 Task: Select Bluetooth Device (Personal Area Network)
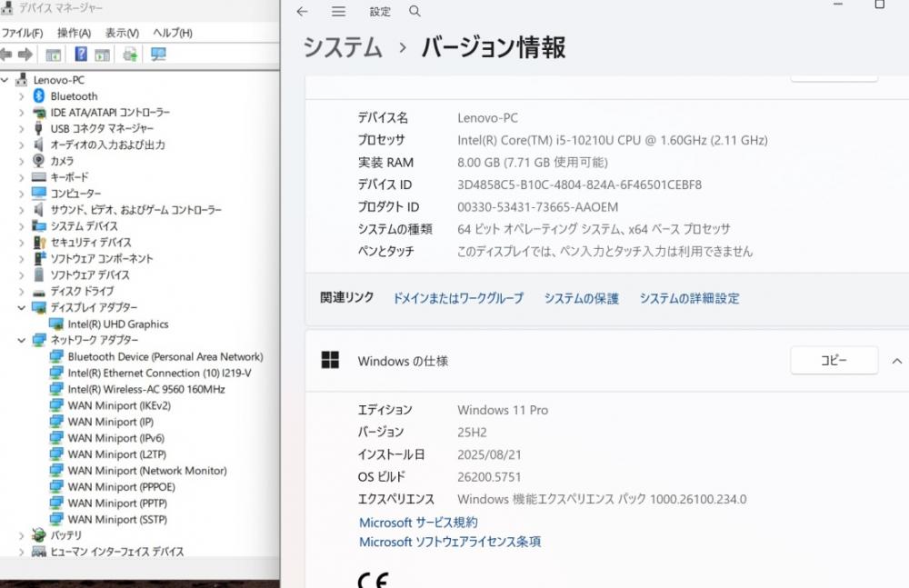[x=165, y=356]
